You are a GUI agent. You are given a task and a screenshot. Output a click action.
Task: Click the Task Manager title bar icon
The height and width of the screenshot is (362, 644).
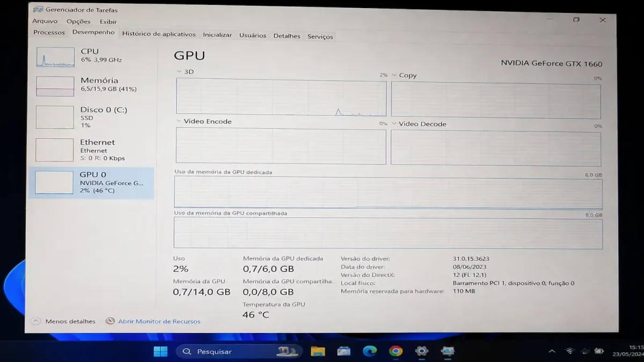click(38, 9)
